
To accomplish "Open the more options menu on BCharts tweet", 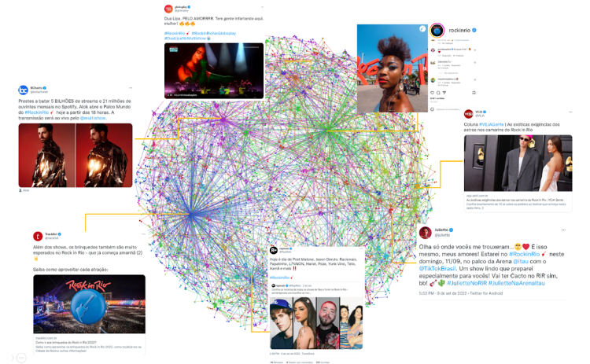I will click(131, 87).
